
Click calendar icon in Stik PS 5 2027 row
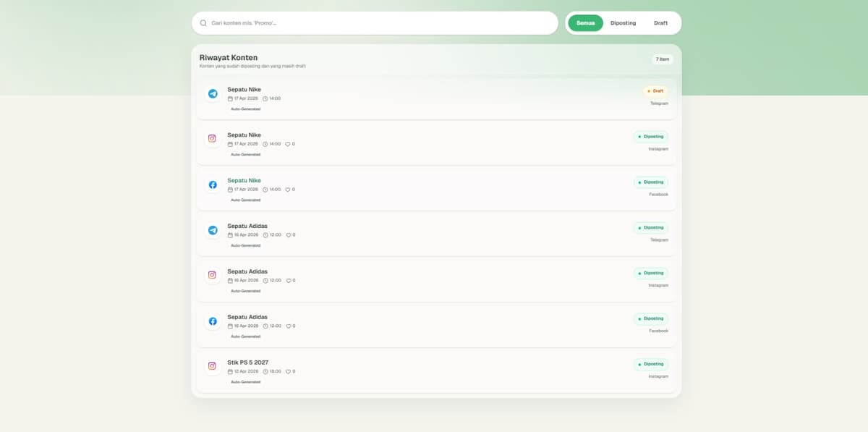pyautogui.click(x=230, y=372)
